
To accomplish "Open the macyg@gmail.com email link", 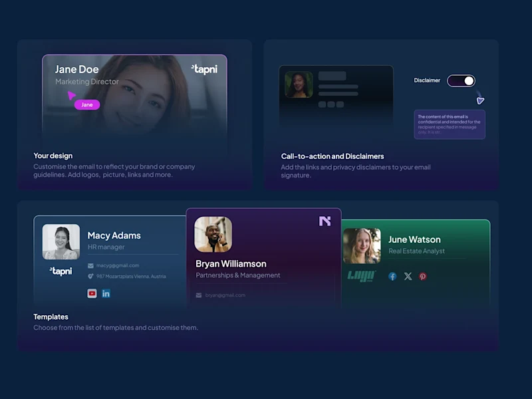I will click(118, 265).
